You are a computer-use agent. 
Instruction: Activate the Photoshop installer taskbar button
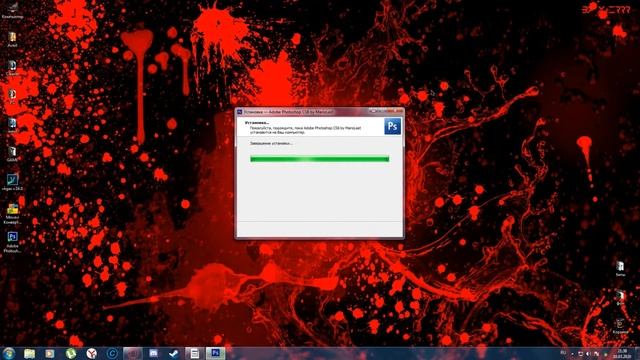point(216,353)
